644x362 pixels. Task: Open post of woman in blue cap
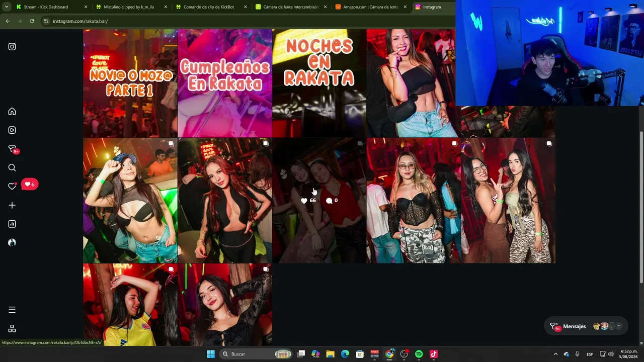tap(130, 201)
